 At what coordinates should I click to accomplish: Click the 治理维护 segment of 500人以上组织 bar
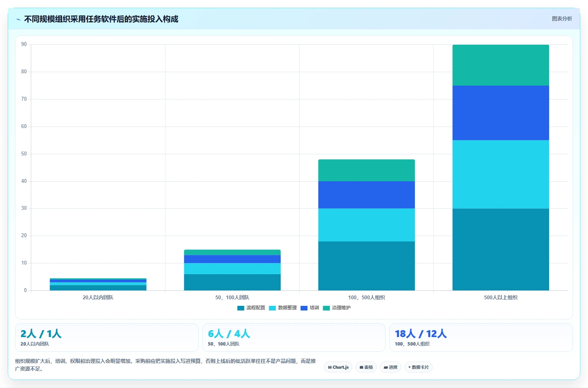pos(500,65)
